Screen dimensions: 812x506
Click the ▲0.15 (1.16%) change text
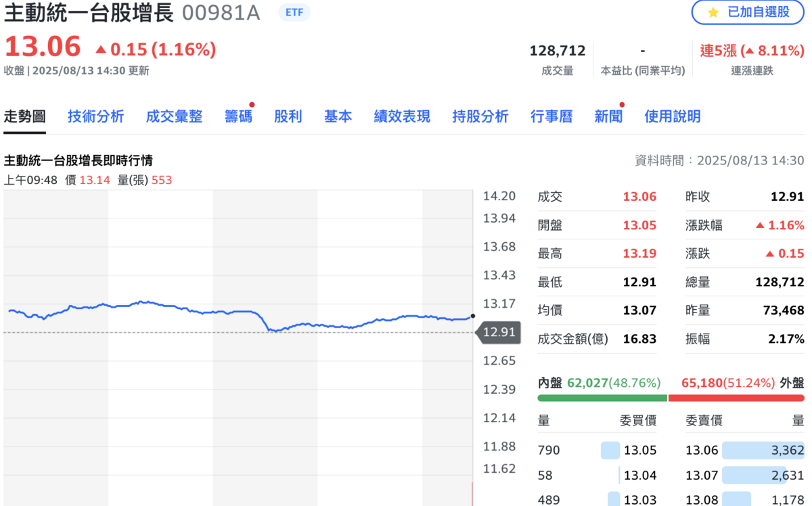(x=156, y=49)
